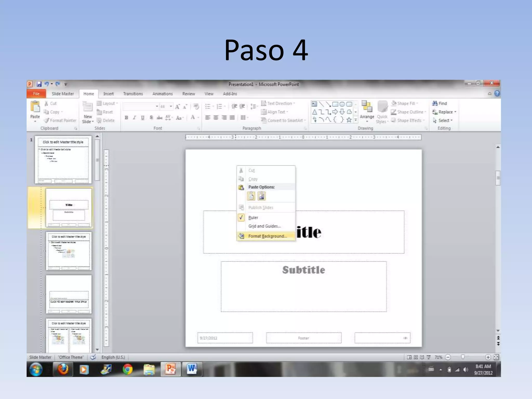Viewport: 532px width, 399px height.
Task: Click Align Text button
Action: (x=275, y=112)
